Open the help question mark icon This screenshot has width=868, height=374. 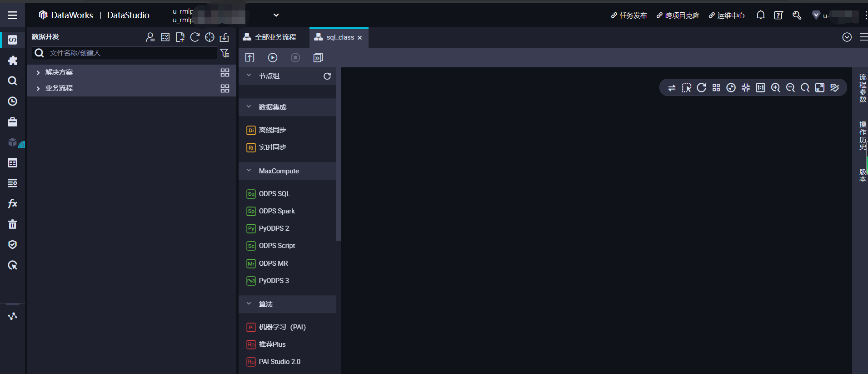click(778, 15)
